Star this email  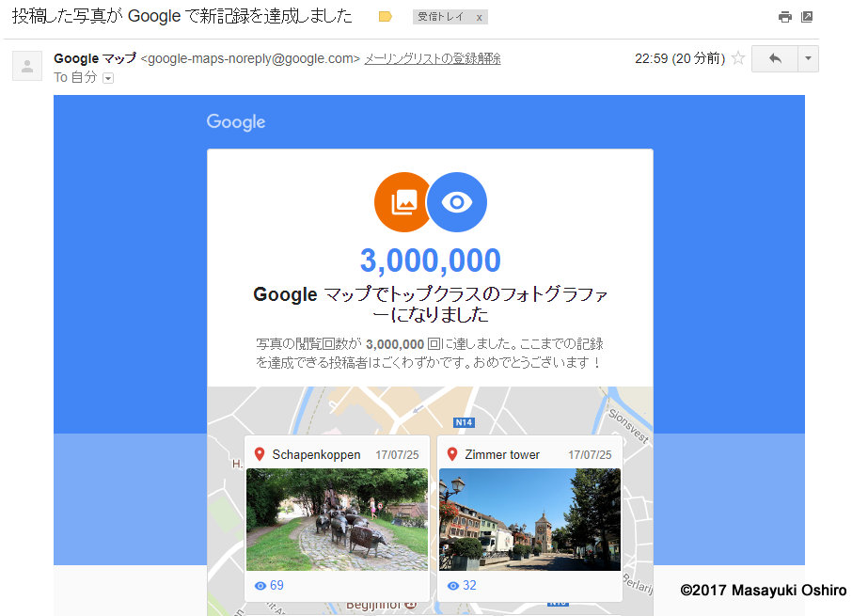[x=738, y=58]
